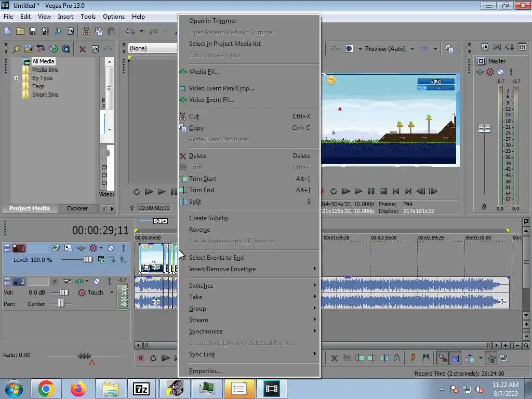The height and width of the screenshot is (399, 532).
Task: Click the Save floppy disk icon
Action: (x=33, y=32)
